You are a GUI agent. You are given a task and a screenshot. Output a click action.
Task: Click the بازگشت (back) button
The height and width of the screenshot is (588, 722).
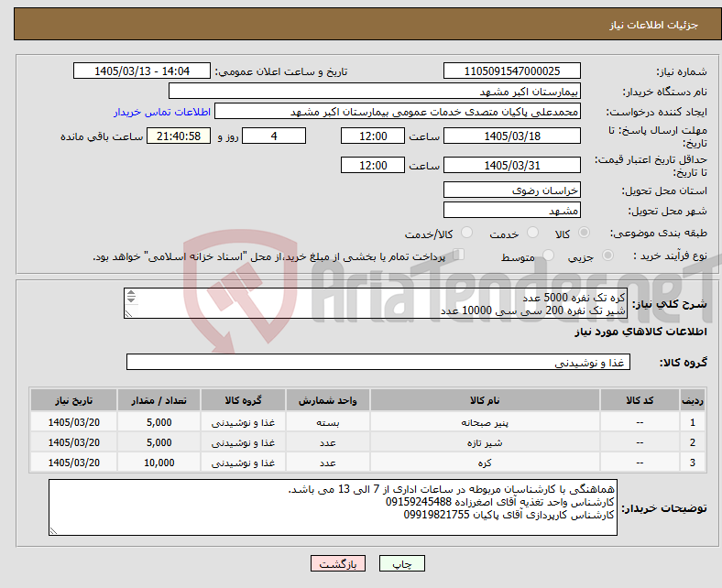pyautogui.click(x=338, y=563)
